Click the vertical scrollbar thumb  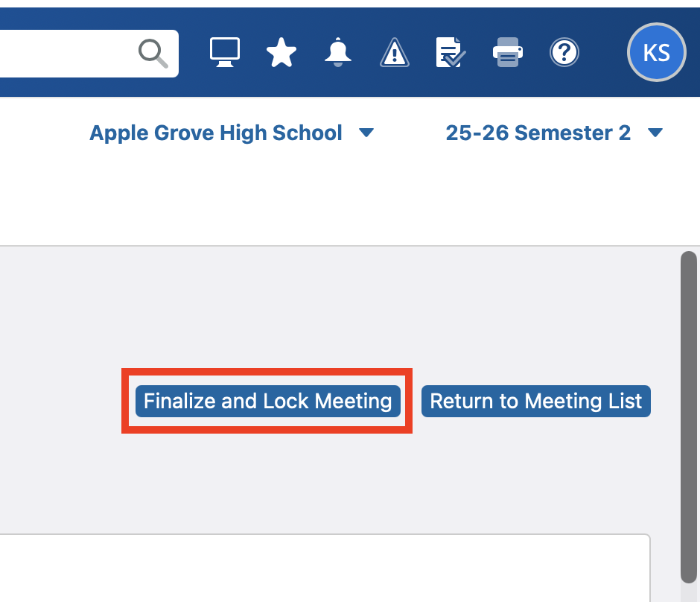point(689,417)
